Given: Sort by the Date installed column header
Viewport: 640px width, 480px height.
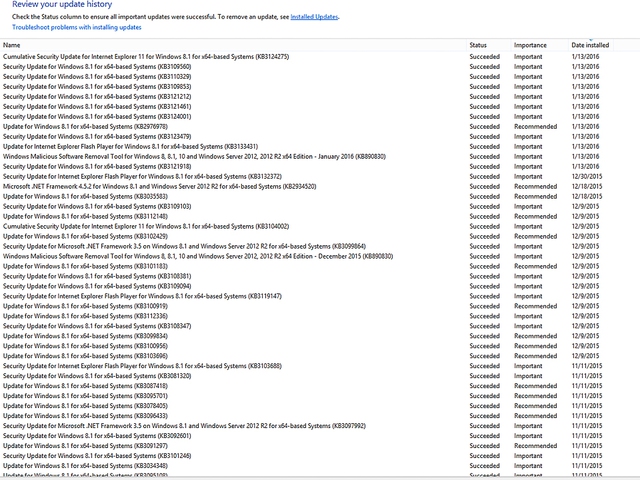Looking at the screenshot, I should pos(590,45).
